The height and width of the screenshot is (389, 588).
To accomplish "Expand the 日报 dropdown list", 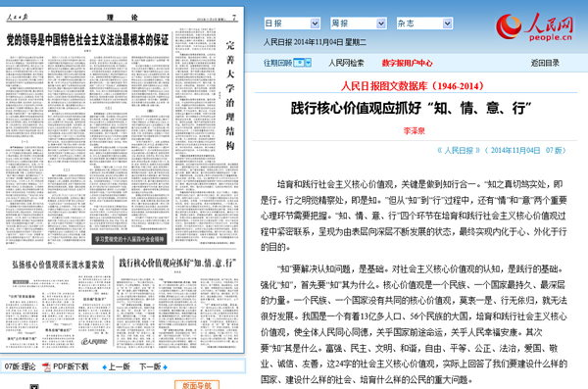I will coord(315,24).
